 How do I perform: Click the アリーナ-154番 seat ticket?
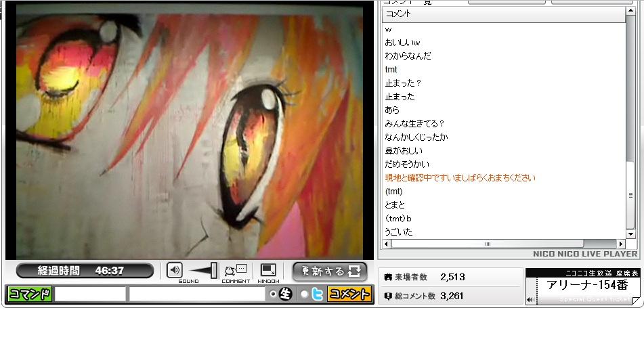[587, 285]
